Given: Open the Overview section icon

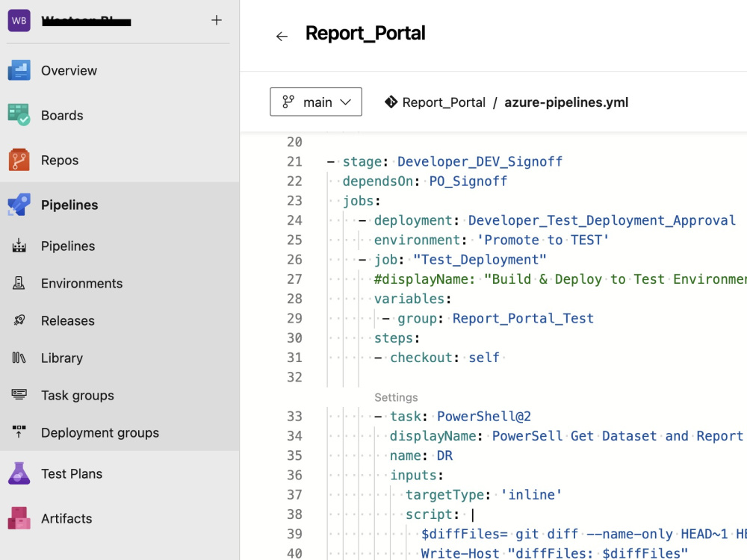Looking at the screenshot, I should (x=19, y=70).
